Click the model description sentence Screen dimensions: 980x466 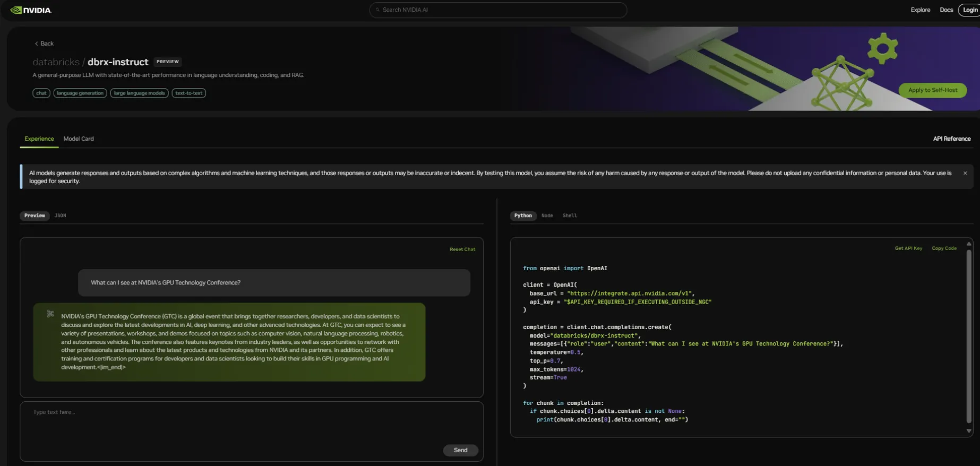pyautogui.click(x=168, y=75)
